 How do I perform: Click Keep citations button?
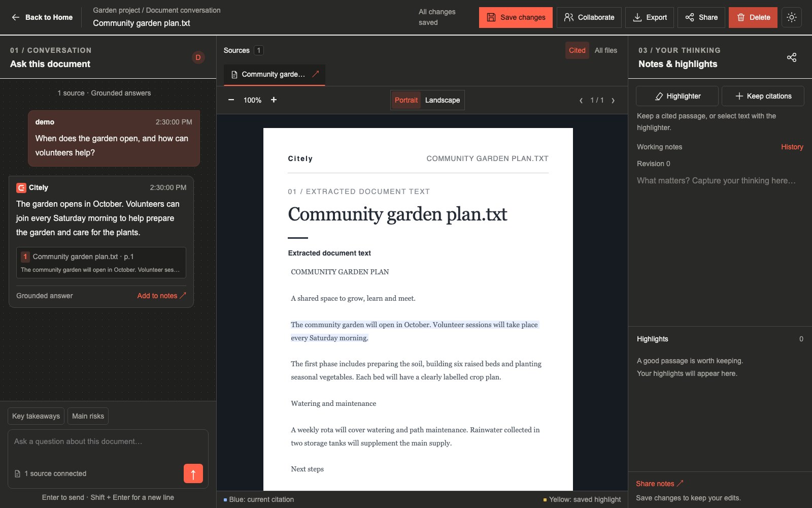(x=763, y=96)
